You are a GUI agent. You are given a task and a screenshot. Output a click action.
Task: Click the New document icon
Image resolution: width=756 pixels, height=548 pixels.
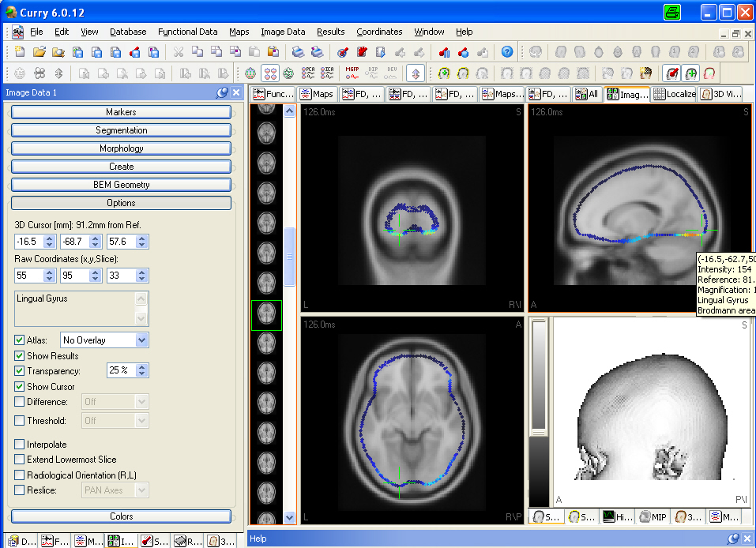tap(20, 52)
